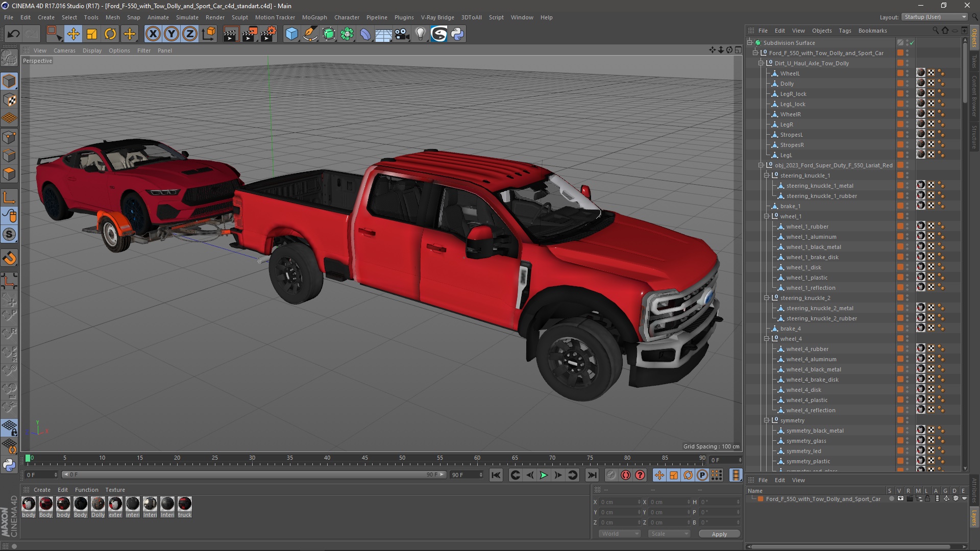
Task: Toggle visibility dots for WheelL object
Action: [908, 73]
